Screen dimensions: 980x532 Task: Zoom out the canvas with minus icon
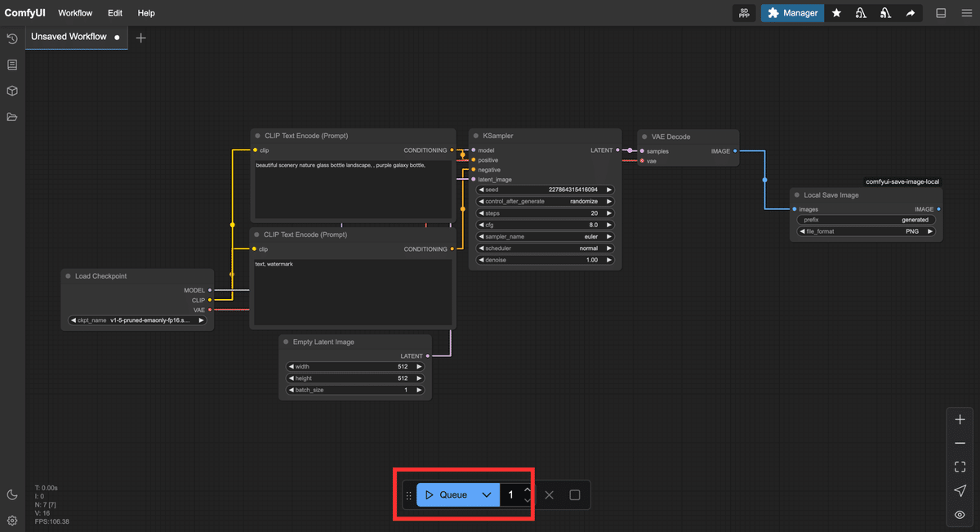960,443
